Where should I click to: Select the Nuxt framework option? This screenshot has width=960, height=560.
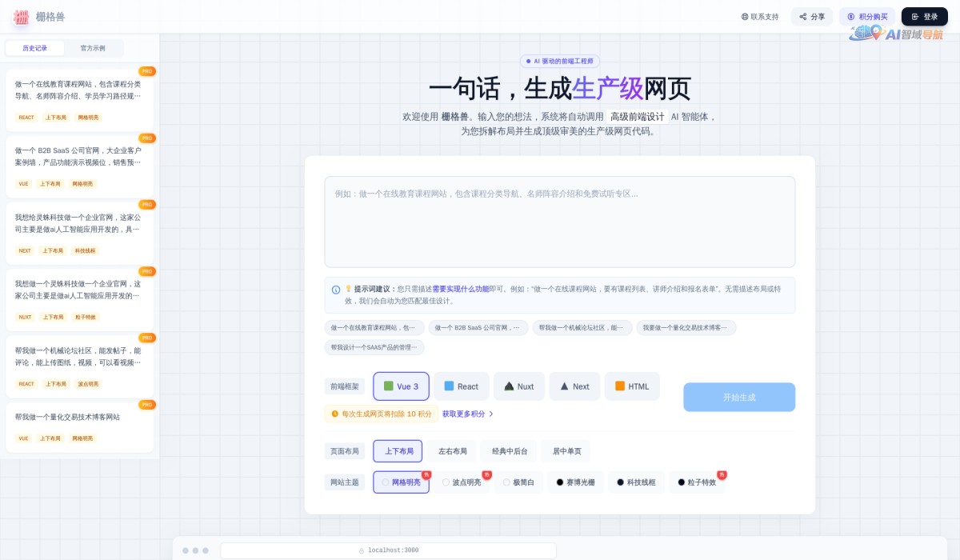(x=519, y=386)
